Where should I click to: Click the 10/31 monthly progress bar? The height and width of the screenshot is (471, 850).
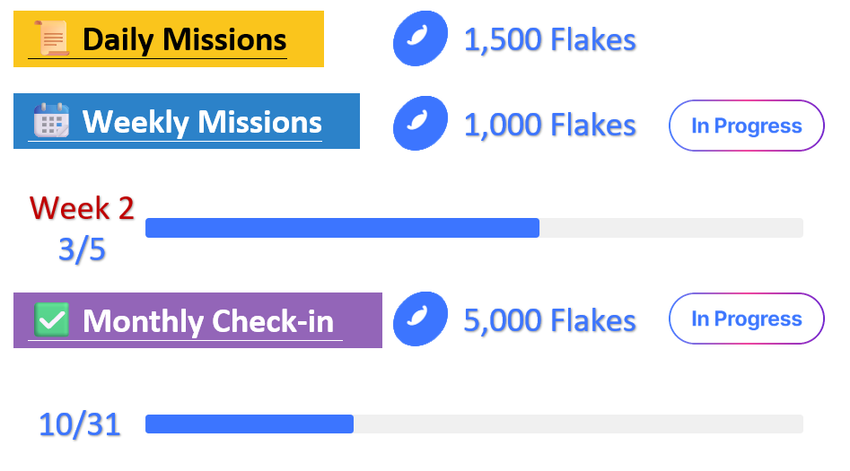(x=474, y=424)
